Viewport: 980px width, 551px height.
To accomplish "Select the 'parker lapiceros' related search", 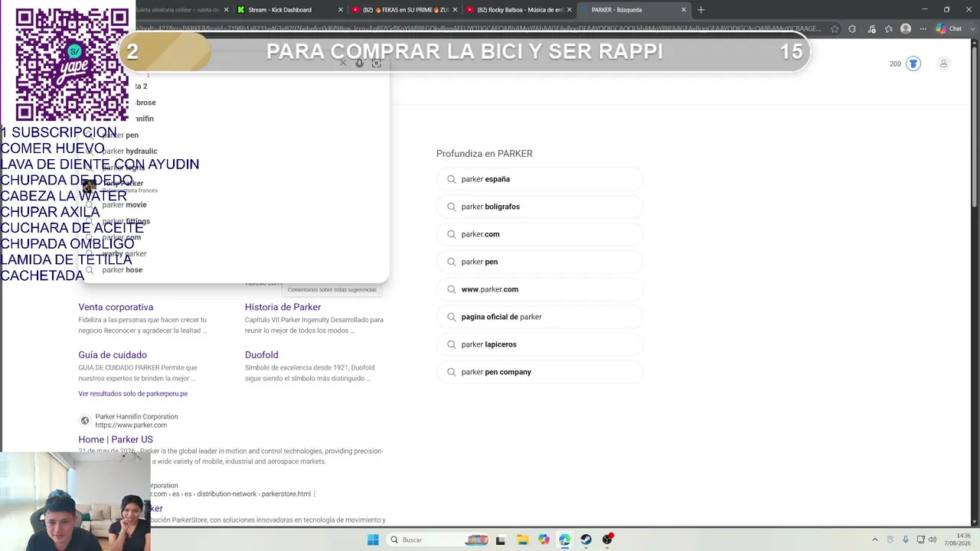I will [x=539, y=344].
